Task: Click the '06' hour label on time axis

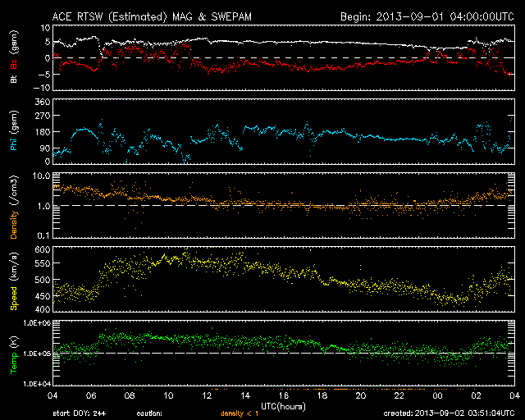Action: [91, 396]
